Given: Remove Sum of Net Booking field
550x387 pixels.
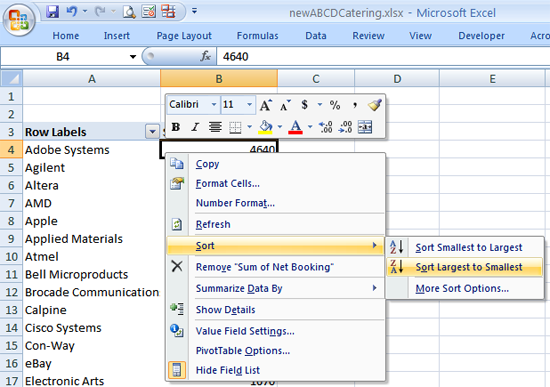Looking at the screenshot, I should click(x=275, y=267).
